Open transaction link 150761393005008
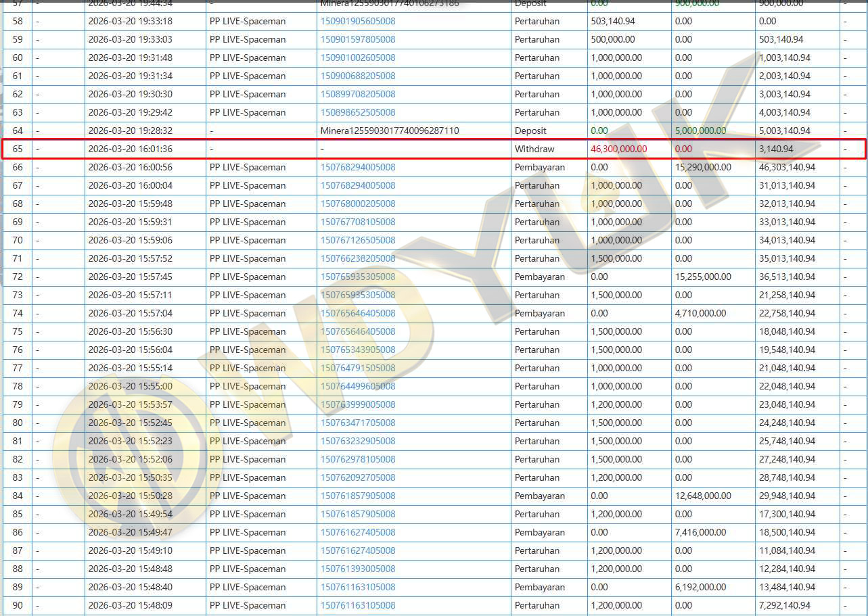This screenshot has width=868, height=616. pyautogui.click(x=357, y=569)
